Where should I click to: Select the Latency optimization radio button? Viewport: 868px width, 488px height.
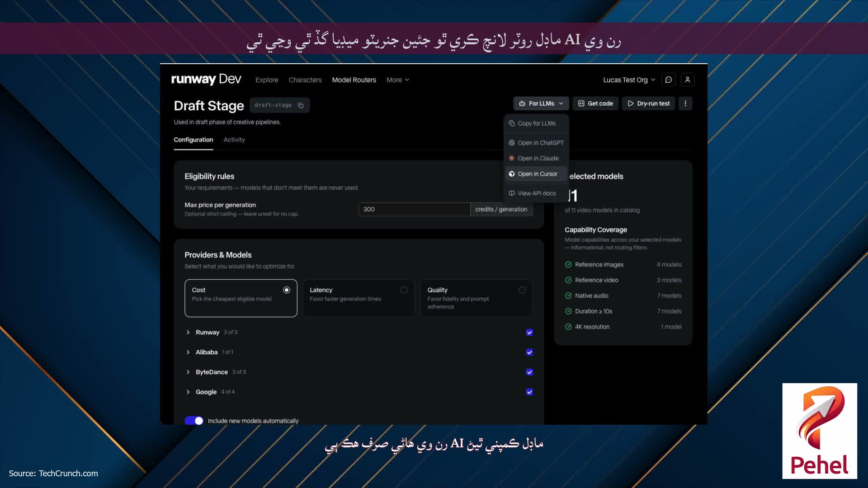(x=404, y=290)
